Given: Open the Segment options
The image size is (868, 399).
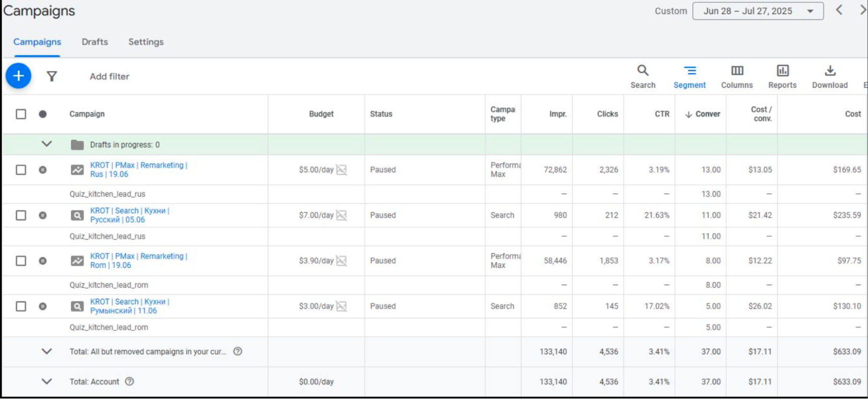Looking at the screenshot, I should coord(689,76).
